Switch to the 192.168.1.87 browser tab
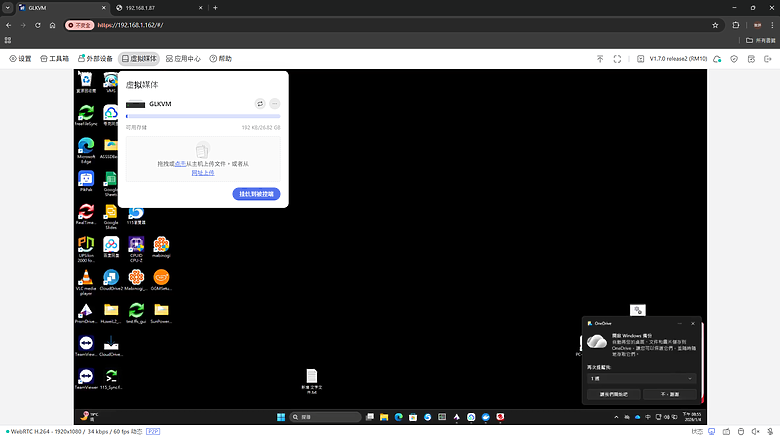780x438 pixels. click(x=158, y=8)
